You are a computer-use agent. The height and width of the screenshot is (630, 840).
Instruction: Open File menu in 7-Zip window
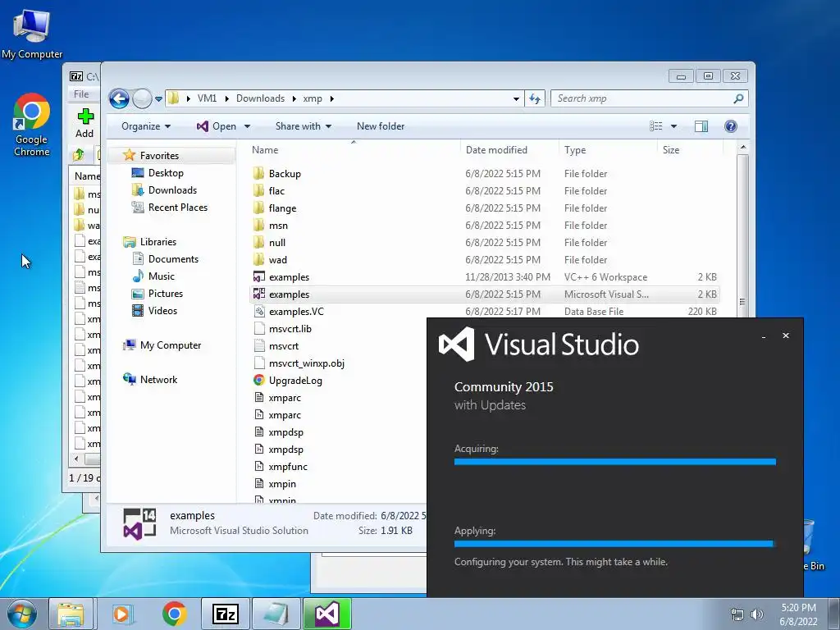81,94
